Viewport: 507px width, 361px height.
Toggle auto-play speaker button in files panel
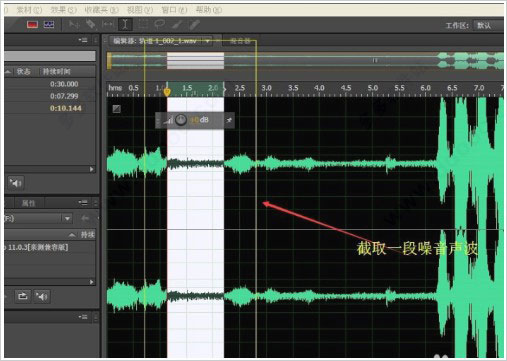pos(16,183)
